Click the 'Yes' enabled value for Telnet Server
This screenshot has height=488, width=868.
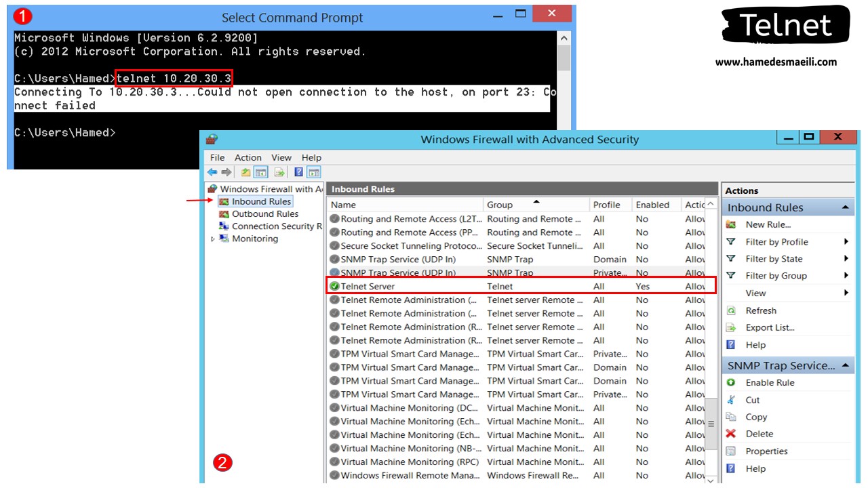[x=642, y=287]
